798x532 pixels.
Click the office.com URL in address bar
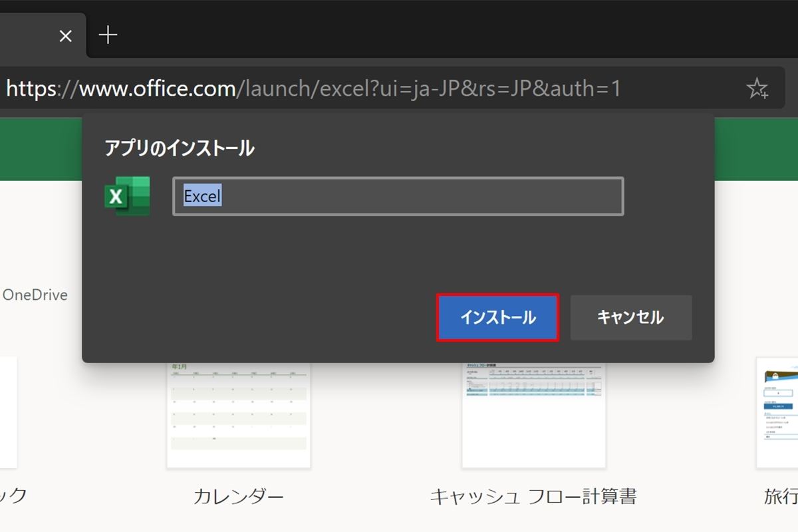tap(313, 88)
